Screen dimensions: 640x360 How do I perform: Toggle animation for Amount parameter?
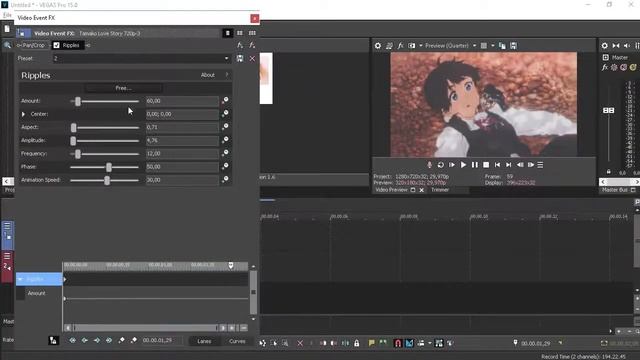[225, 100]
